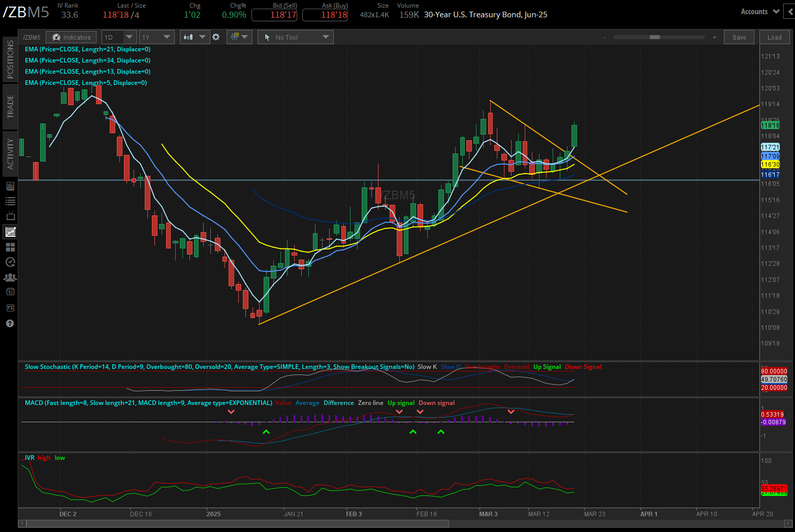Click the Save workspace button
This screenshot has height=532, width=795.
click(739, 37)
